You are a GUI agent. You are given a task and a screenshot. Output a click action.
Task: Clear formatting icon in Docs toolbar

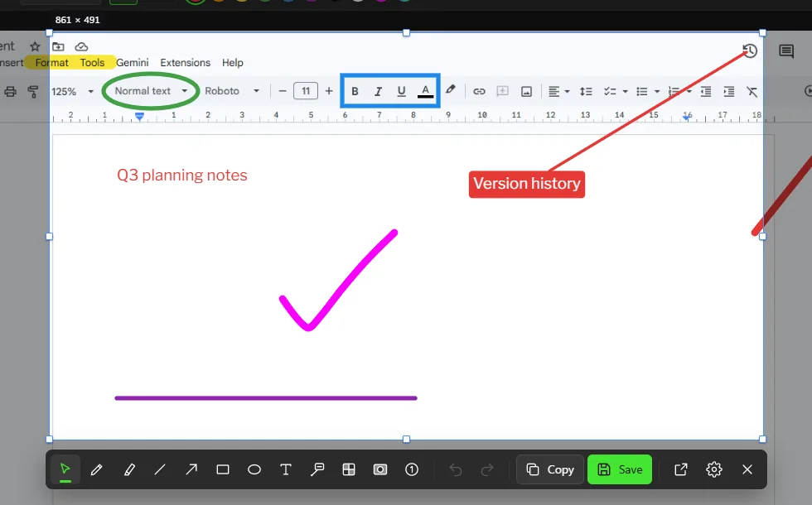(752, 92)
